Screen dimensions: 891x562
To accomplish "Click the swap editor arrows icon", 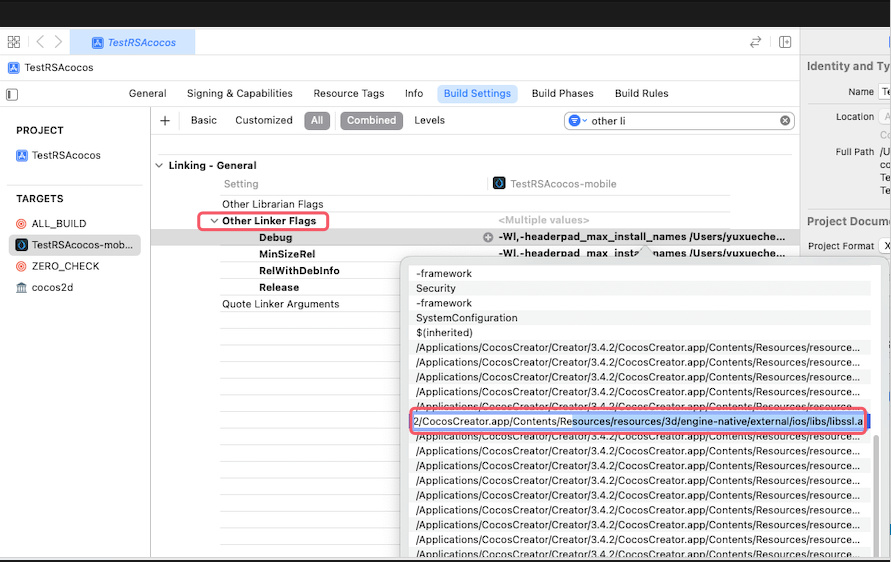I will pos(755,42).
